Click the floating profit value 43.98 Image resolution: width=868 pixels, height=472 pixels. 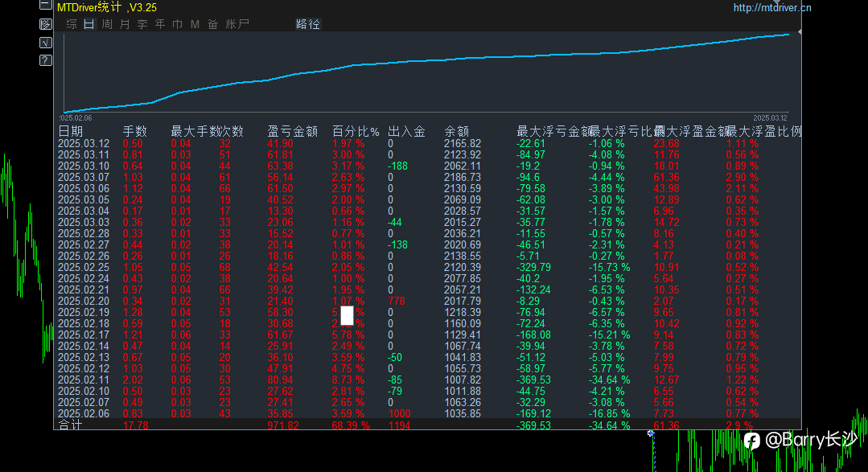click(667, 189)
